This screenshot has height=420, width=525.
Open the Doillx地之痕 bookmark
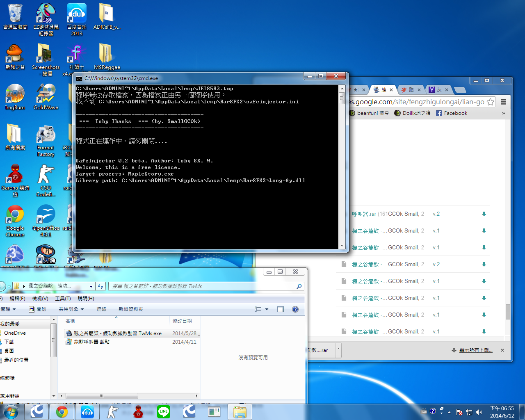point(413,113)
